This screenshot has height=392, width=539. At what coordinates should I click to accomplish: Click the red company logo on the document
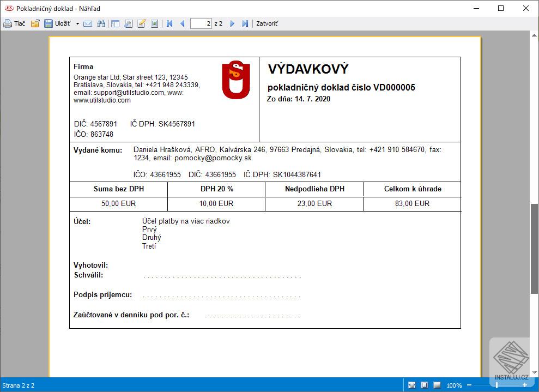tap(236, 80)
